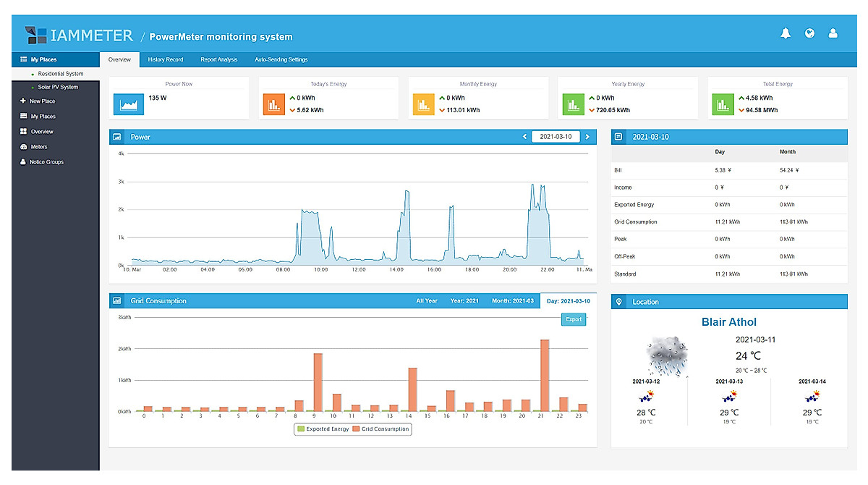The height and width of the screenshot is (485, 868).
Task: Click the hour 21 grid consumption bar
Action: [x=545, y=375]
